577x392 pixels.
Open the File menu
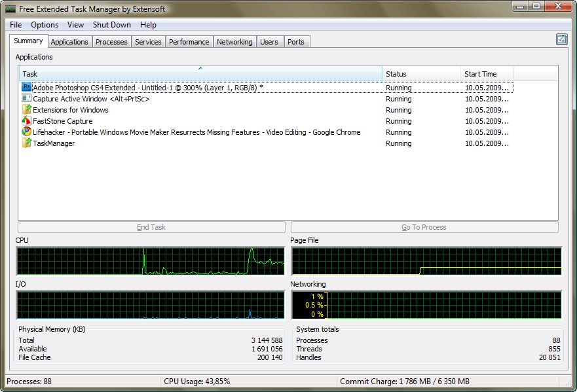click(15, 25)
